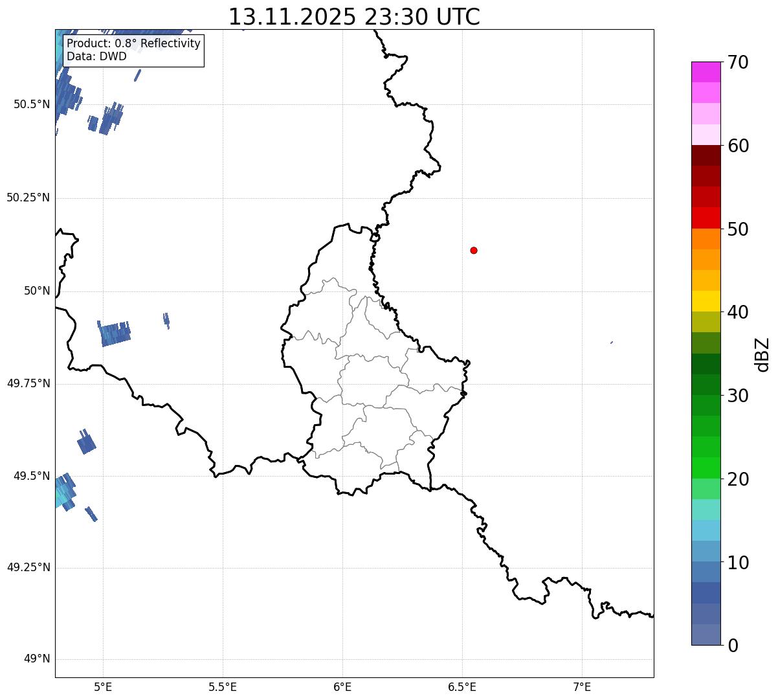
Task: Click the orange colorbar segment below 50
Action: 706,239
